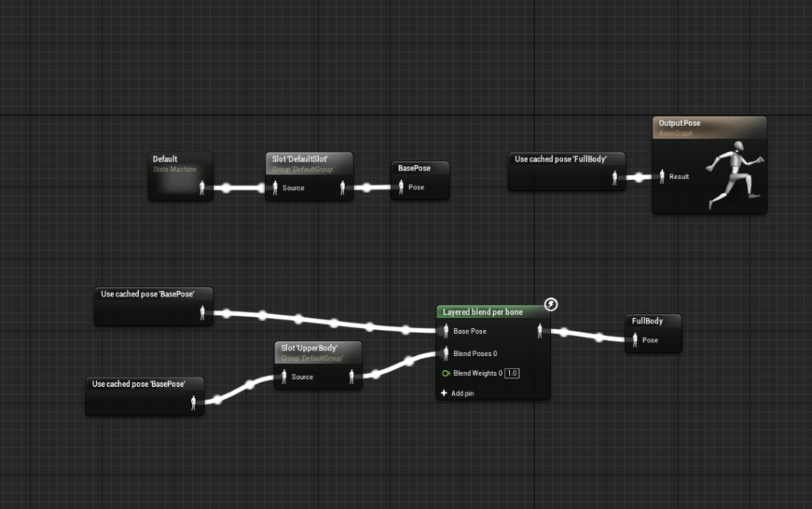The image size is (812, 509).
Task: Click Source input pin on Slot 'DefaultSlot'
Action: 275,188
